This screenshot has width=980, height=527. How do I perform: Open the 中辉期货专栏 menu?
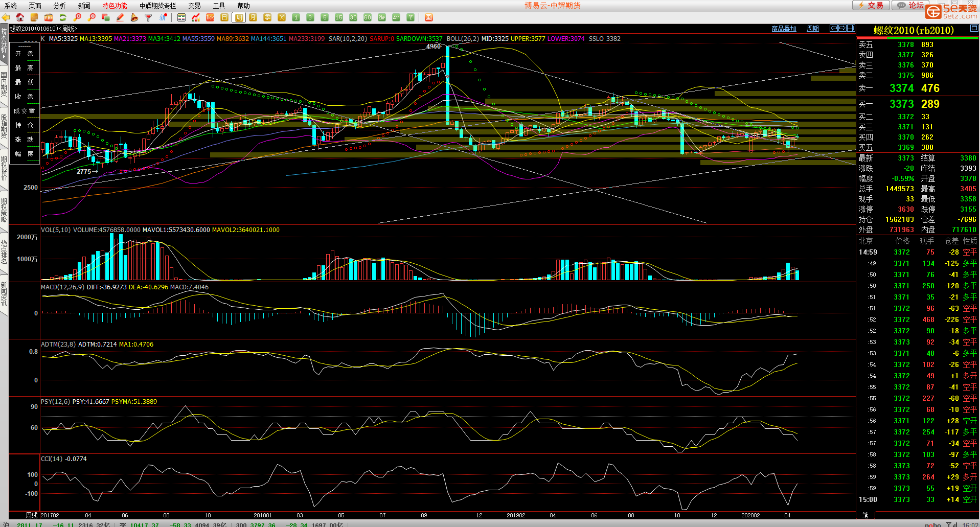pos(158,6)
